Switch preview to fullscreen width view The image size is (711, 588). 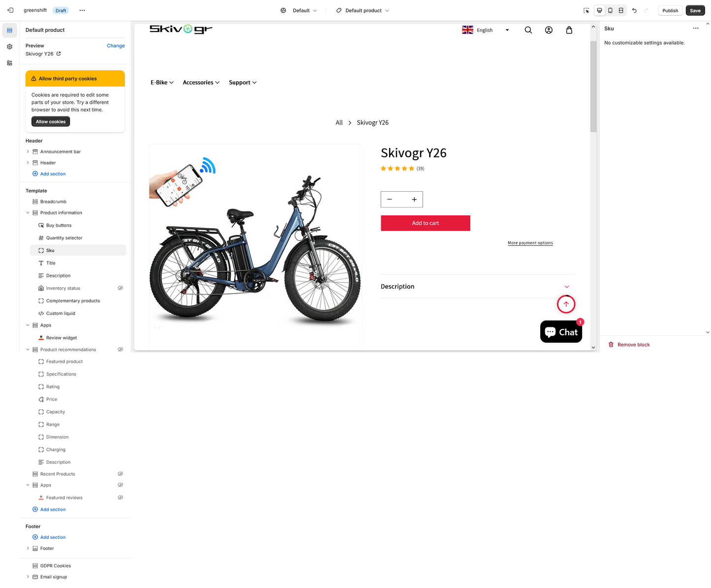pos(621,10)
